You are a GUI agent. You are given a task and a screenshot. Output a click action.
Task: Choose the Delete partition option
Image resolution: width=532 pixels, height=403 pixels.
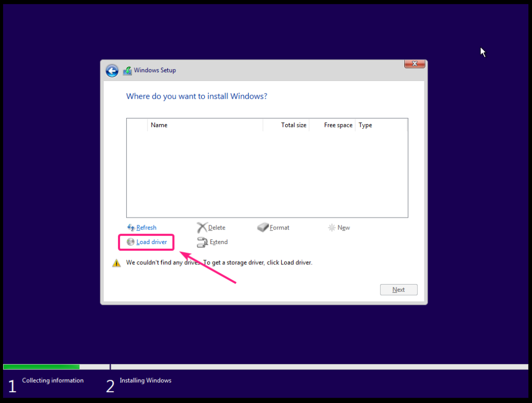[x=217, y=227]
